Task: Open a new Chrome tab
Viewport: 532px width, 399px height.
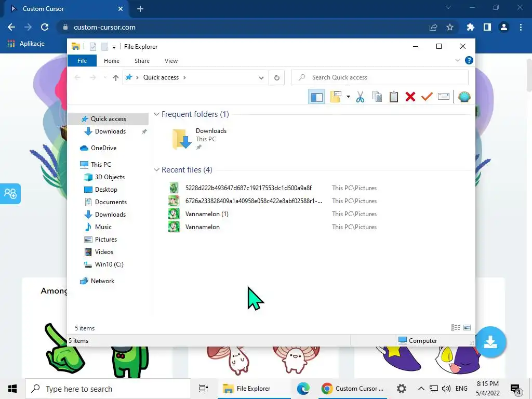Action: click(x=140, y=9)
